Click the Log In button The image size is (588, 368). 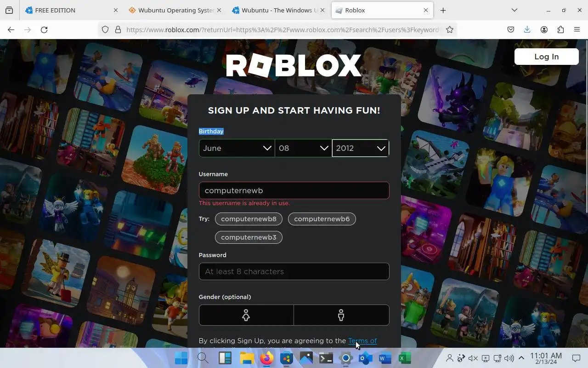click(546, 57)
